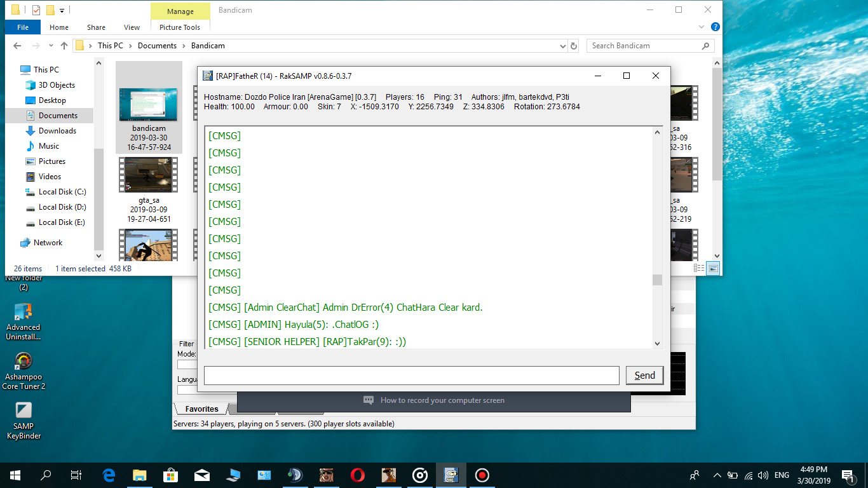Open Bandicam recorder from the taskbar
The image size is (868, 488).
coord(482,475)
